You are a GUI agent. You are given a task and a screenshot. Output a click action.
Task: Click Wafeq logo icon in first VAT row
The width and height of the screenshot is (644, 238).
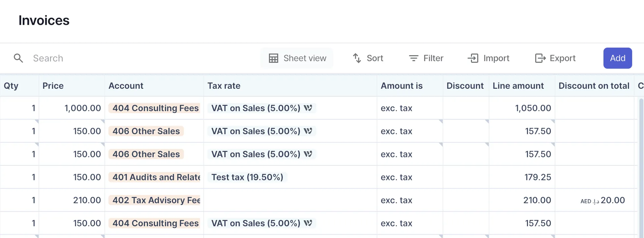pos(308,108)
